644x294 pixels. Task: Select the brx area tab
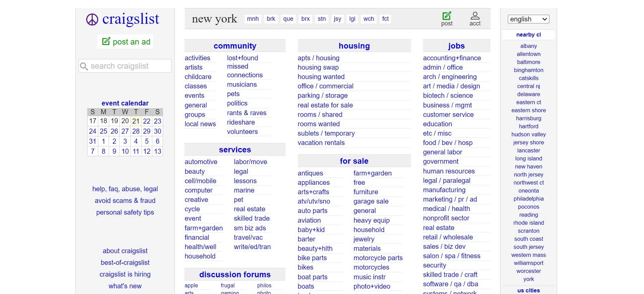point(306,19)
